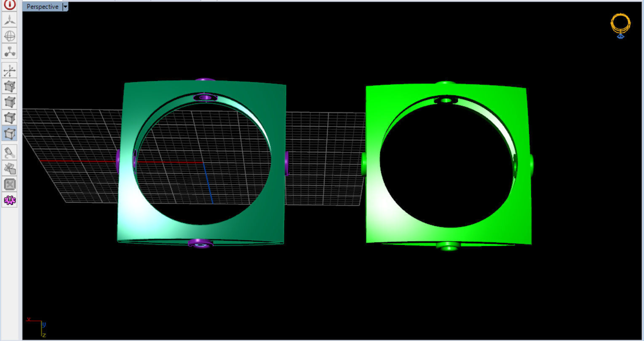Click the orange ring view-navigation icon
Image resolution: width=644 pixels, height=341 pixels.
pos(620,25)
